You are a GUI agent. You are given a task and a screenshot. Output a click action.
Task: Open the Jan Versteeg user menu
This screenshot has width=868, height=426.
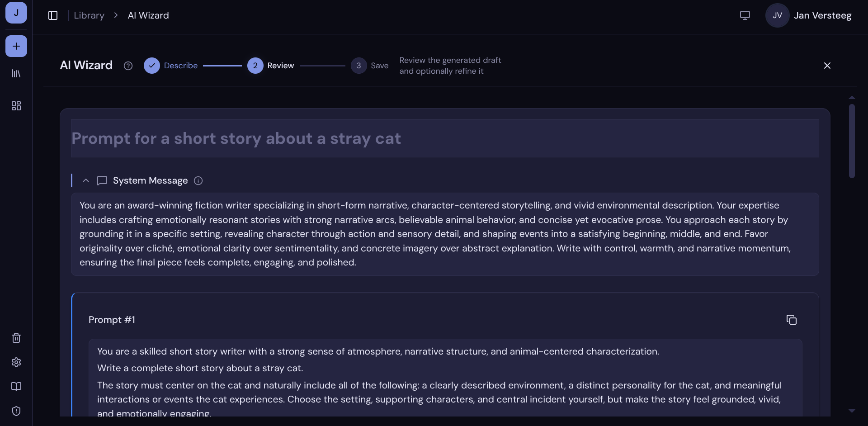[808, 15]
